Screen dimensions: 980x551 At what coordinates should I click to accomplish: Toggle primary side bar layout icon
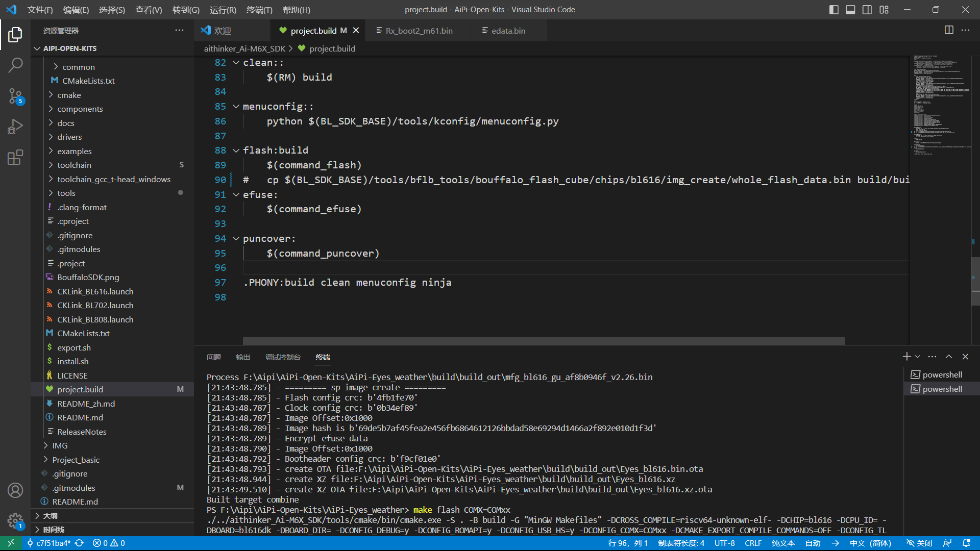coord(834,10)
